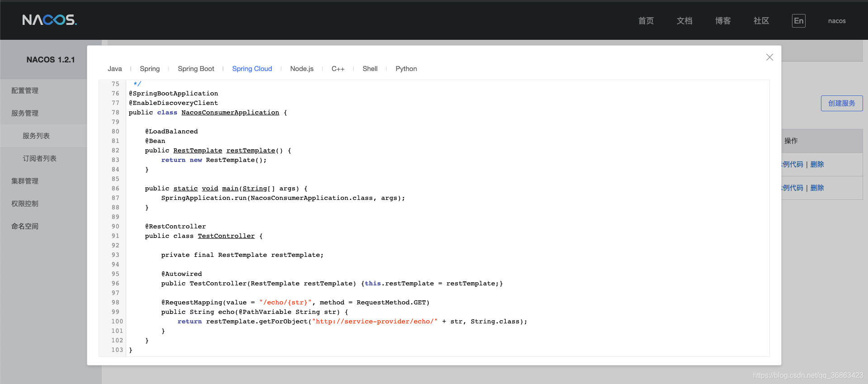
Task: Click the nacos user name
Action: point(837,21)
